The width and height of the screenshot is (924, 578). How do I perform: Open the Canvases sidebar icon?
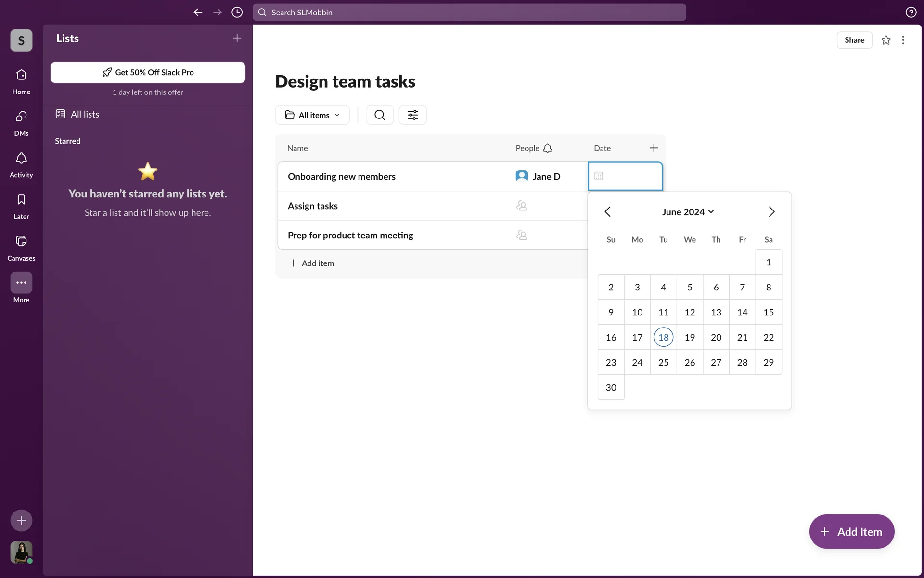[x=21, y=241]
